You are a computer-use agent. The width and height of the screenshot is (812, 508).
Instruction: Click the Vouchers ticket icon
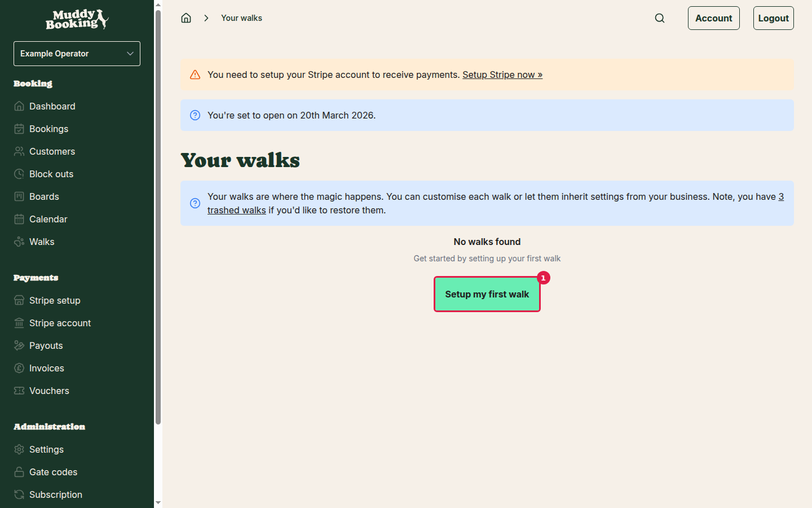coord(19,391)
